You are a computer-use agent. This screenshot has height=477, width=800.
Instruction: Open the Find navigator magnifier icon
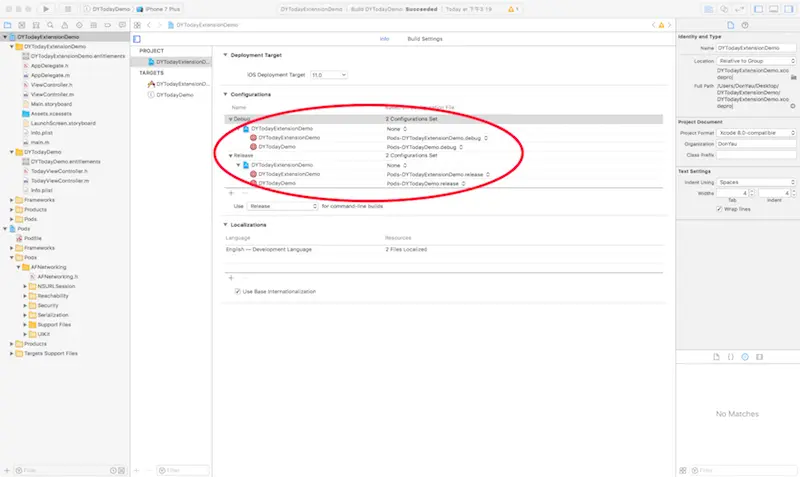point(50,25)
